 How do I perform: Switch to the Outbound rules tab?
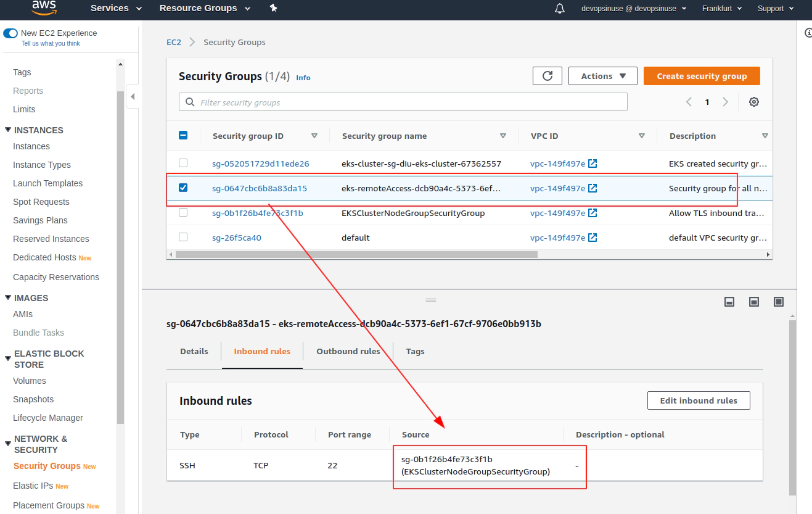click(348, 351)
